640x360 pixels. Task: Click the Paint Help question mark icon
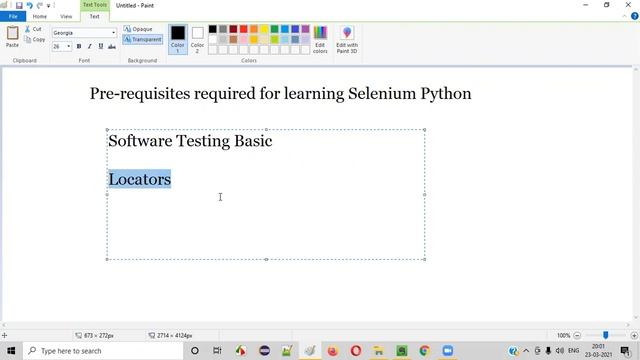[x=635, y=16]
